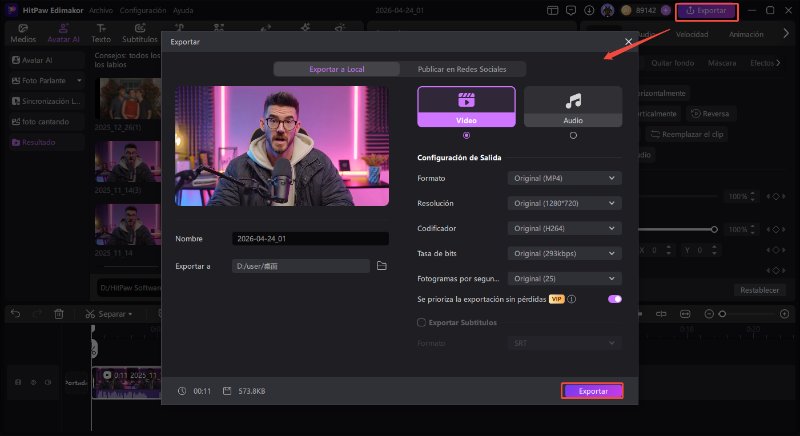Click the Exportar a path field
Image resolution: width=800 pixels, height=436 pixels.
click(x=301, y=266)
